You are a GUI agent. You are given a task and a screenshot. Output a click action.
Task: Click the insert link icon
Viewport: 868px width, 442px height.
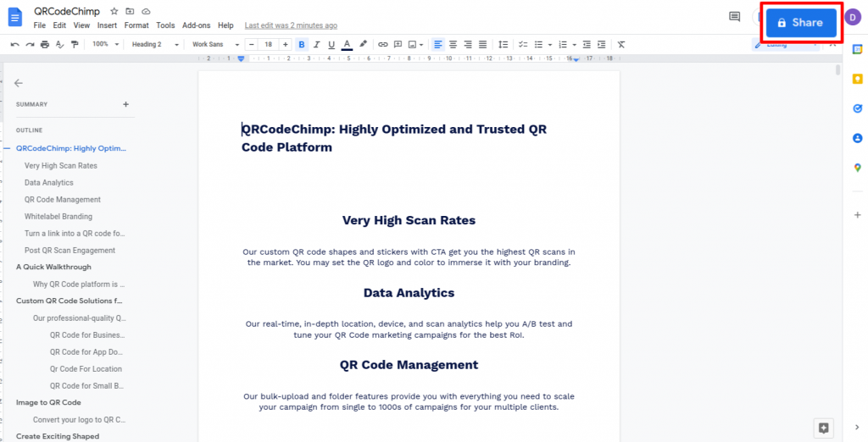coord(383,44)
